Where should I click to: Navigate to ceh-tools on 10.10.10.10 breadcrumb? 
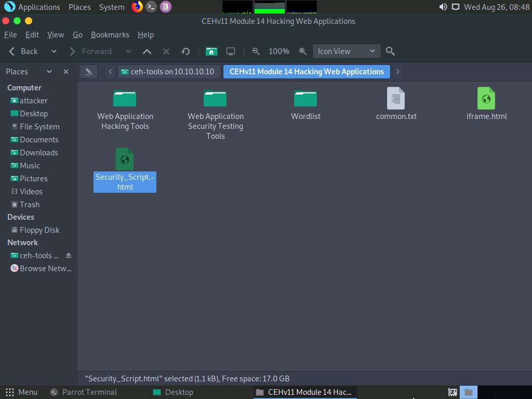pos(168,71)
